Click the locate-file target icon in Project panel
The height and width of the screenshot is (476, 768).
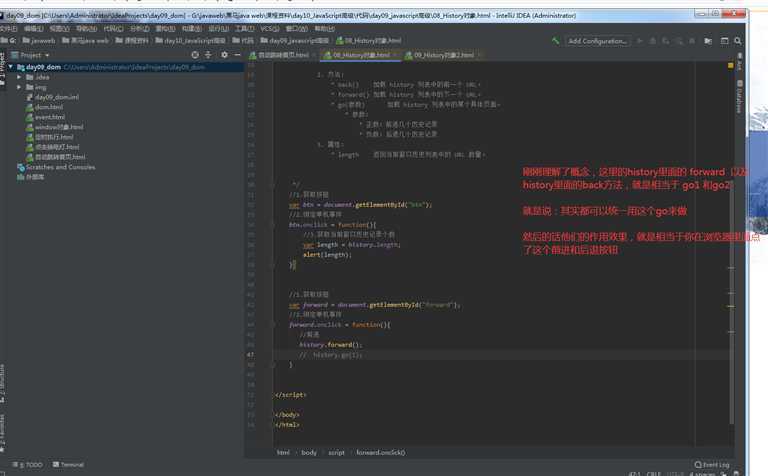195,55
